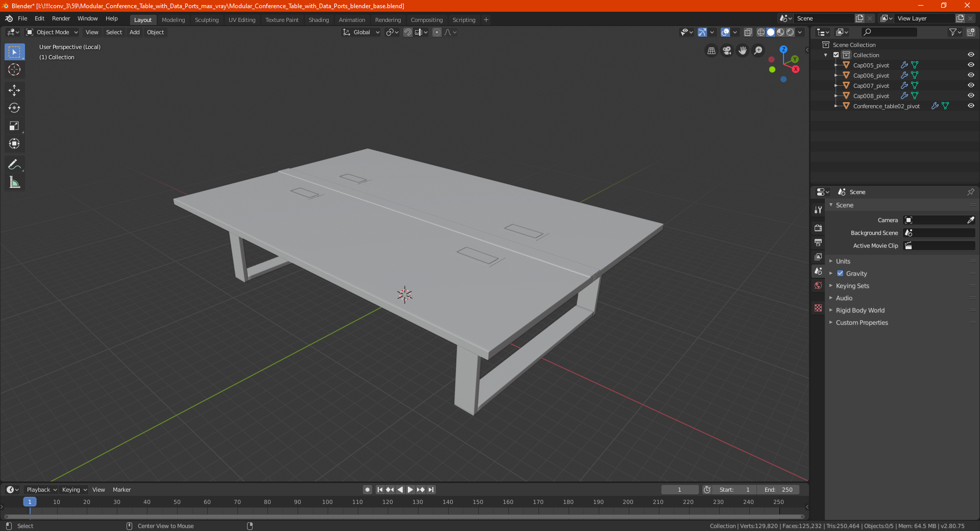The image size is (980, 531).
Task: Open the Playback dropdown
Action: (x=41, y=490)
